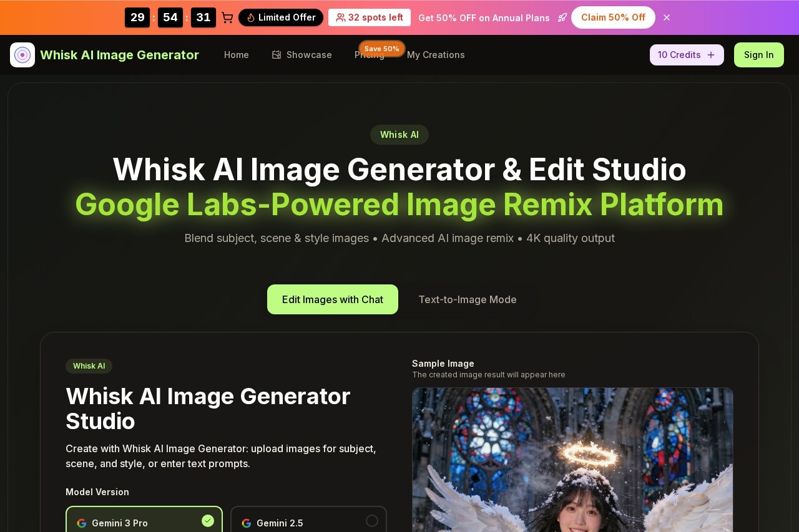
Task: Click the green checkmark on Gemini 3 Pro
Action: click(208, 521)
